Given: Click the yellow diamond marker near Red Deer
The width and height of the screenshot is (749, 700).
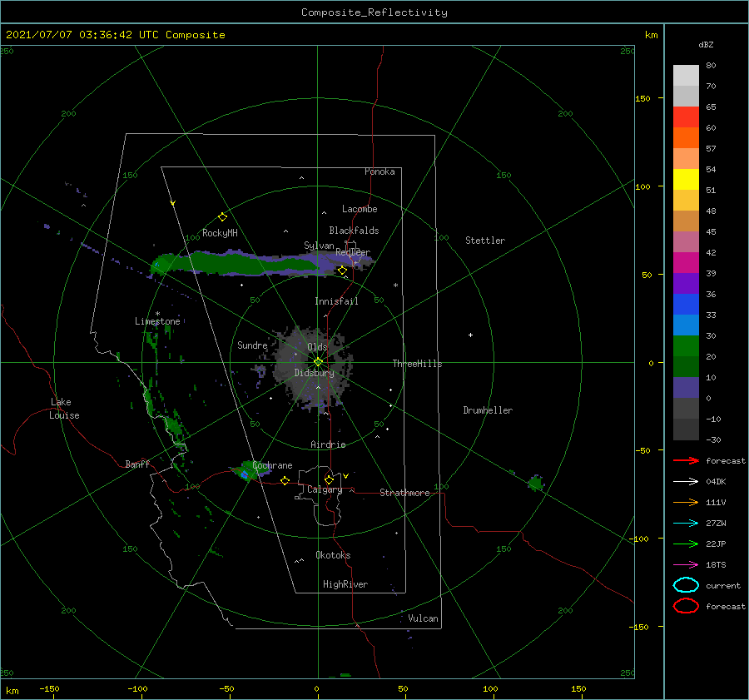Looking at the screenshot, I should tap(342, 271).
